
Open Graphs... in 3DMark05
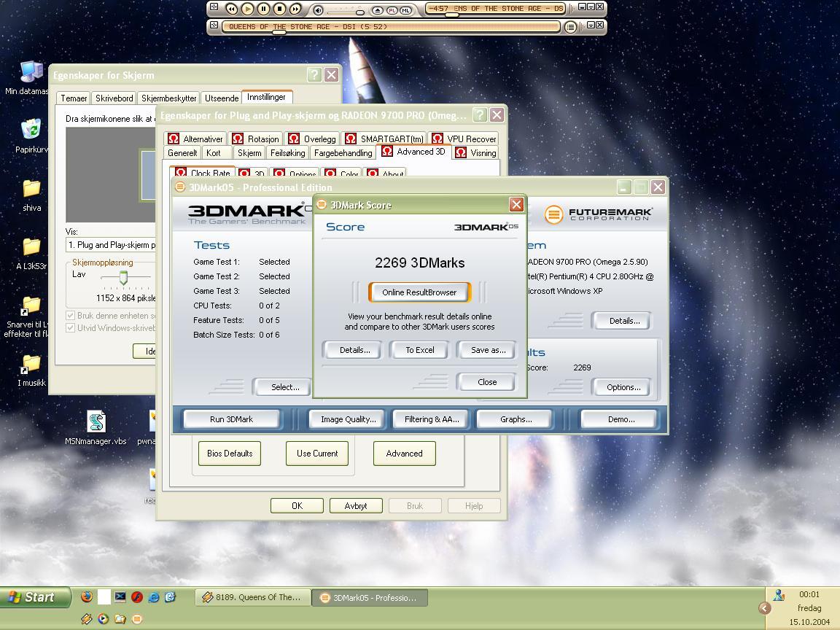click(x=516, y=419)
